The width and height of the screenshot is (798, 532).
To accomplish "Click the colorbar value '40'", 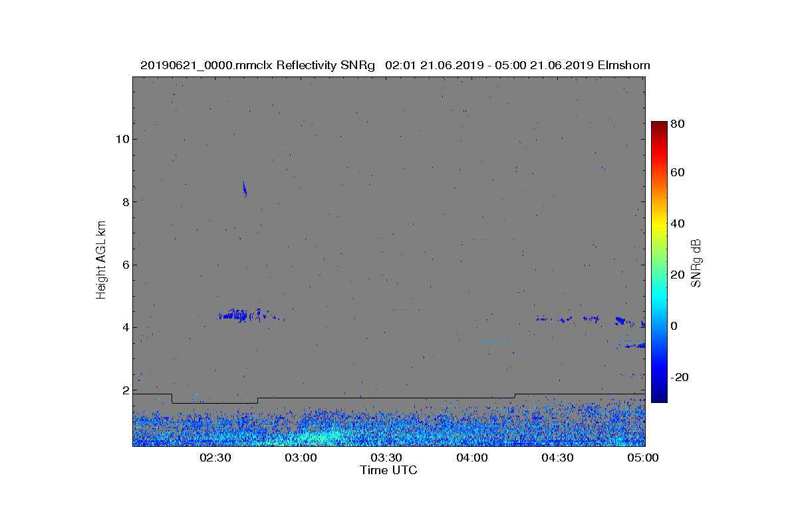I will pyautogui.click(x=679, y=223).
